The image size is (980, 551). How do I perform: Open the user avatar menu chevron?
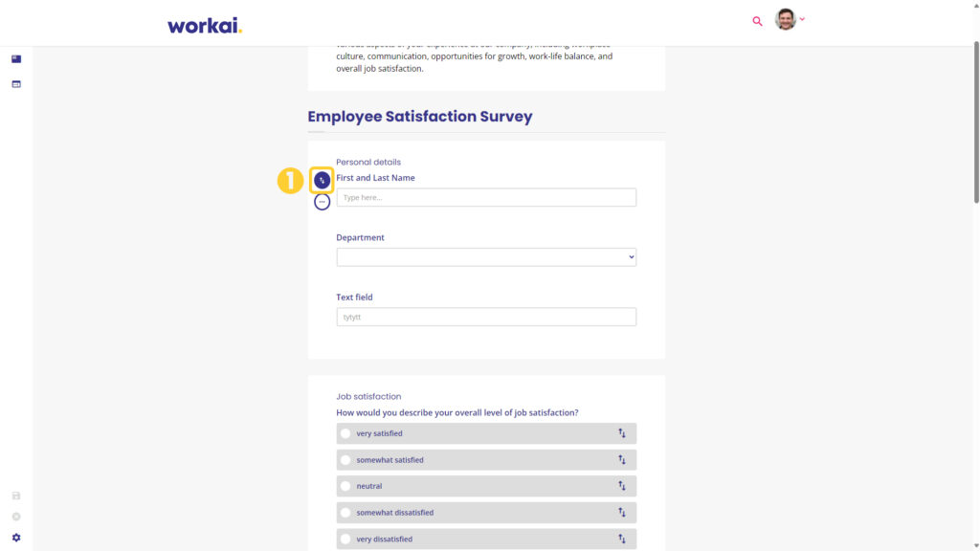(803, 19)
